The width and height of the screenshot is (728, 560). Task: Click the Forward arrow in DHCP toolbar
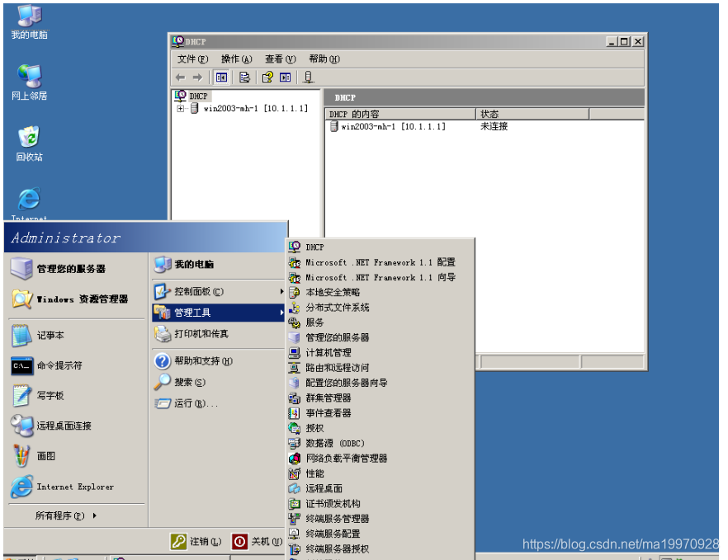[x=197, y=77]
